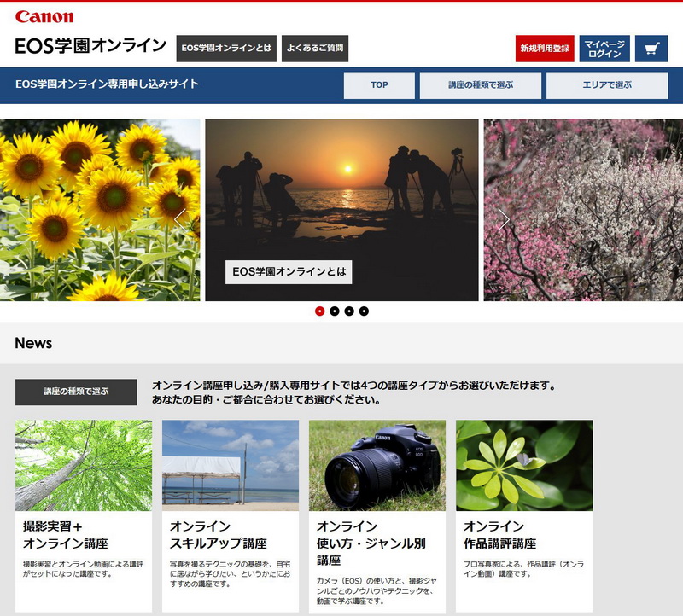Open the sunflower banner image
683x616 pixels.
pos(100,210)
